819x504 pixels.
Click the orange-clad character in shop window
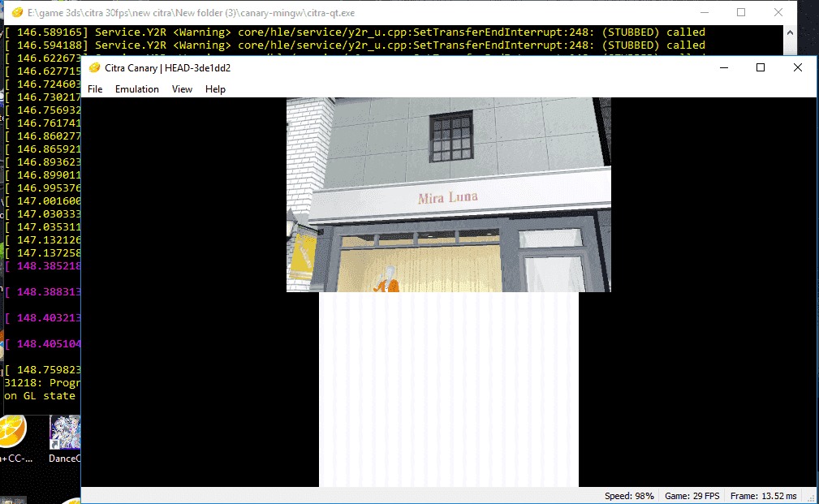click(x=387, y=279)
